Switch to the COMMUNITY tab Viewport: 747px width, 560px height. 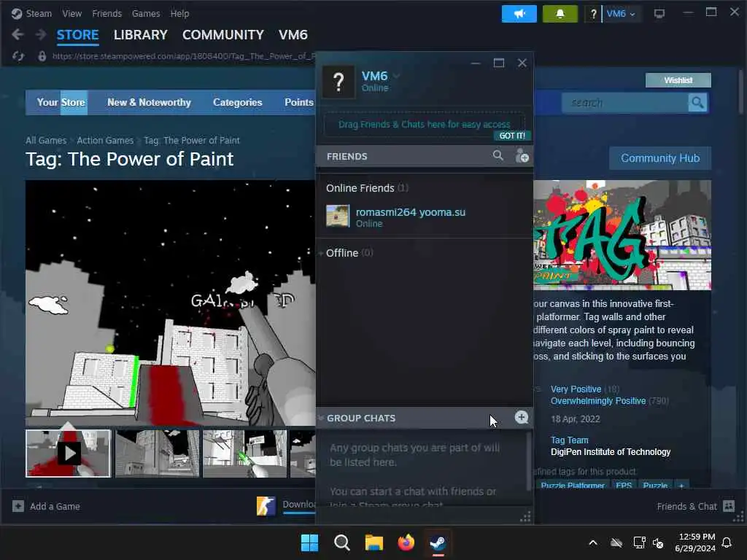(x=223, y=35)
